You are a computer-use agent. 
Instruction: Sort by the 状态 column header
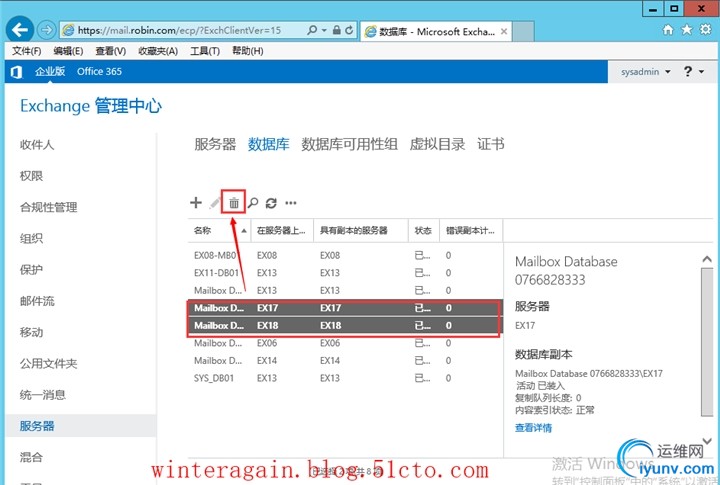point(424,231)
